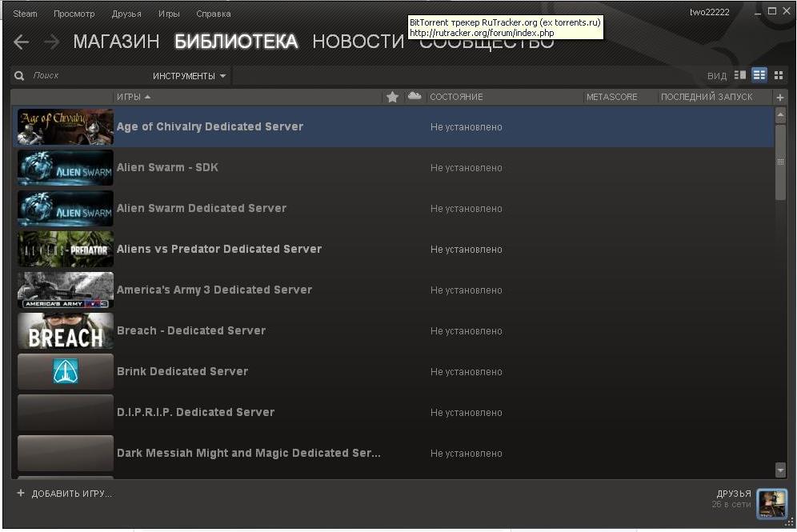Sort by ПОСЛЕДНИЙ ЗАПУСК column header

(x=707, y=97)
